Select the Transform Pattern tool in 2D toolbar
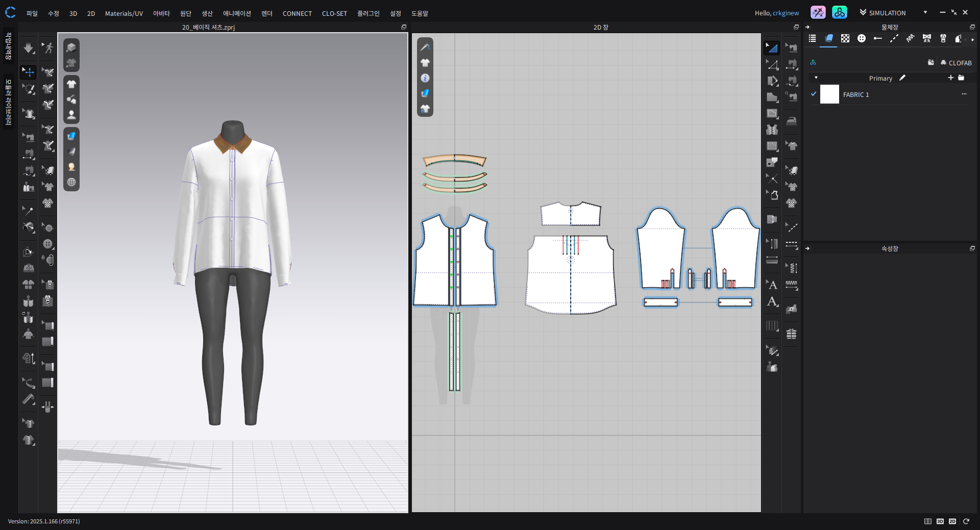 tap(772, 48)
